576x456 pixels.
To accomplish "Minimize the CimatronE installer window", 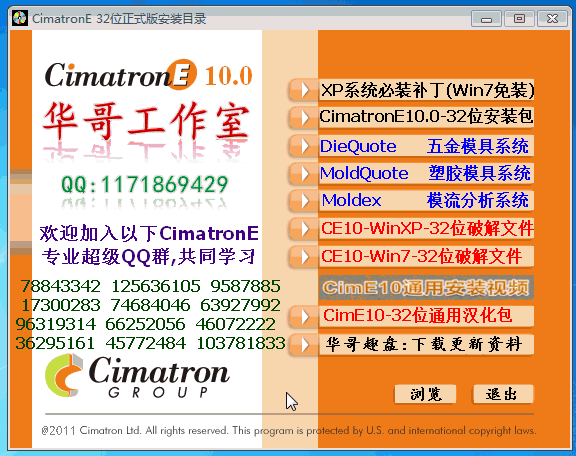I will pos(486,19).
